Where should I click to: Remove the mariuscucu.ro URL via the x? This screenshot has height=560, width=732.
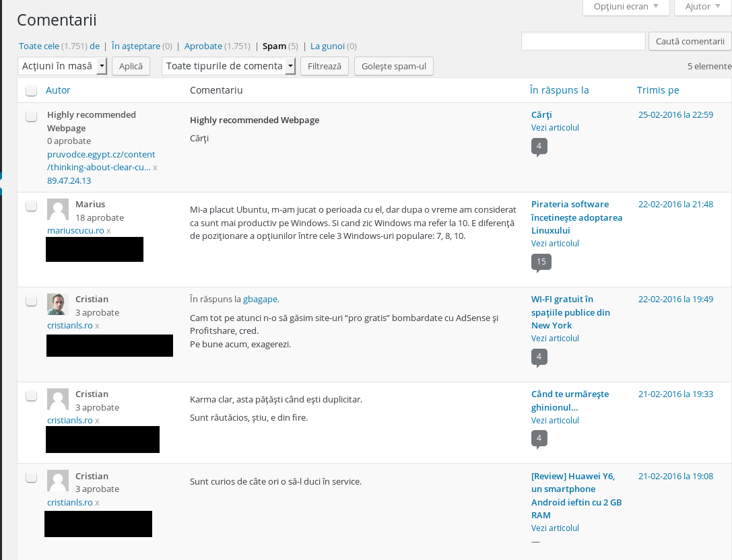click(x=109, y=231)
